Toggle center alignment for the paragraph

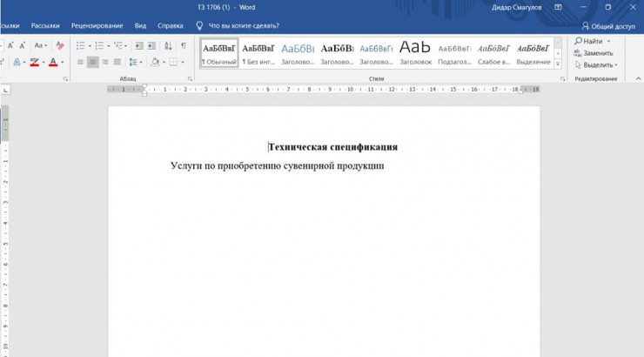[x=93, y=63]
